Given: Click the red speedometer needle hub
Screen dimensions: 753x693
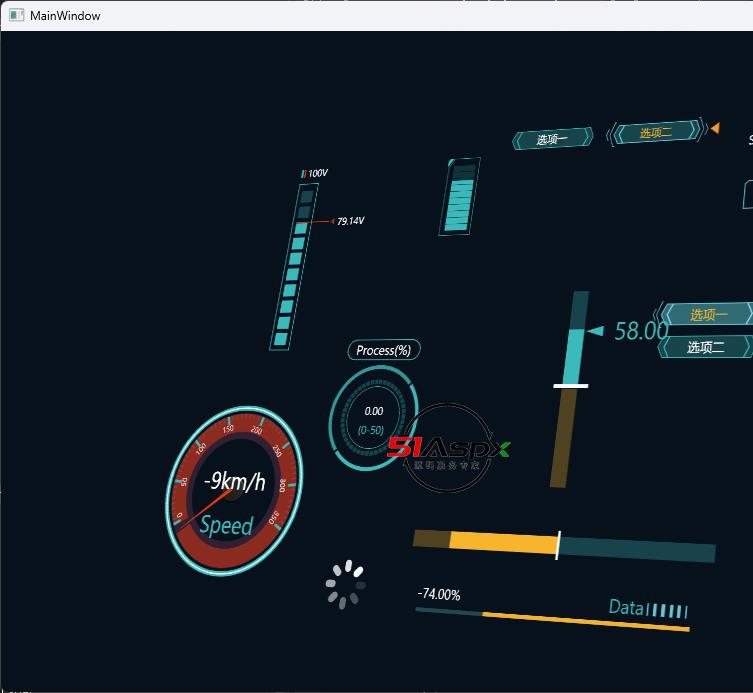Looking at the screenshot, I should click(233, 492).
